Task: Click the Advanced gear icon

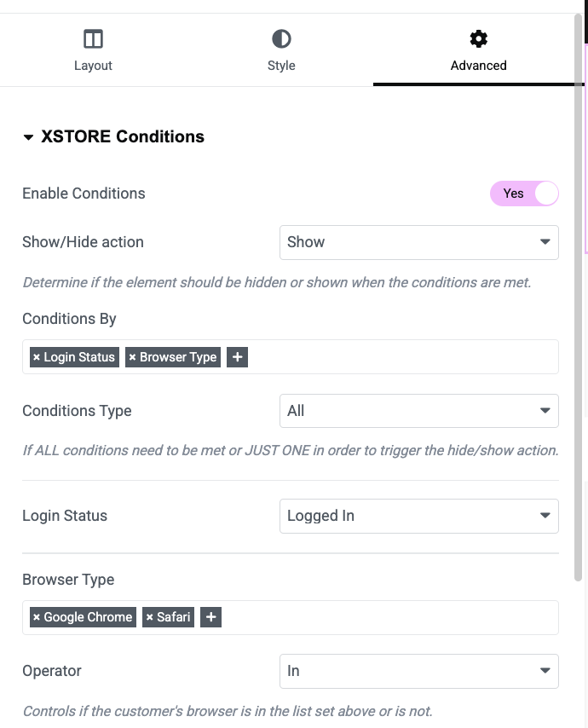Action: (479, 39)
